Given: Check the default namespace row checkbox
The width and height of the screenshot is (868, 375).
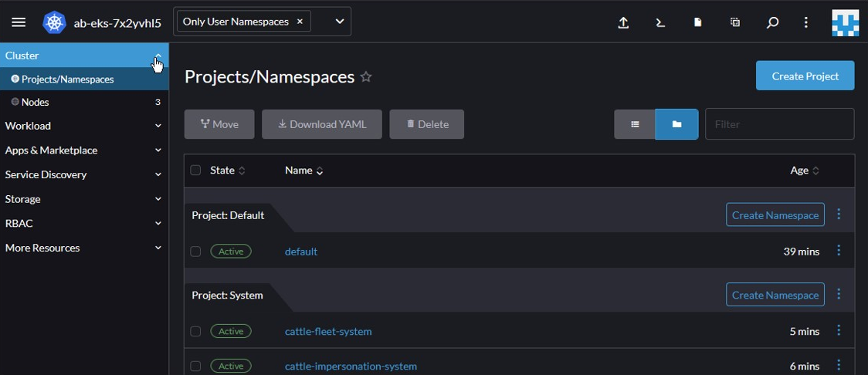Looking at the screenshot, I should click(x=195, y=252).
